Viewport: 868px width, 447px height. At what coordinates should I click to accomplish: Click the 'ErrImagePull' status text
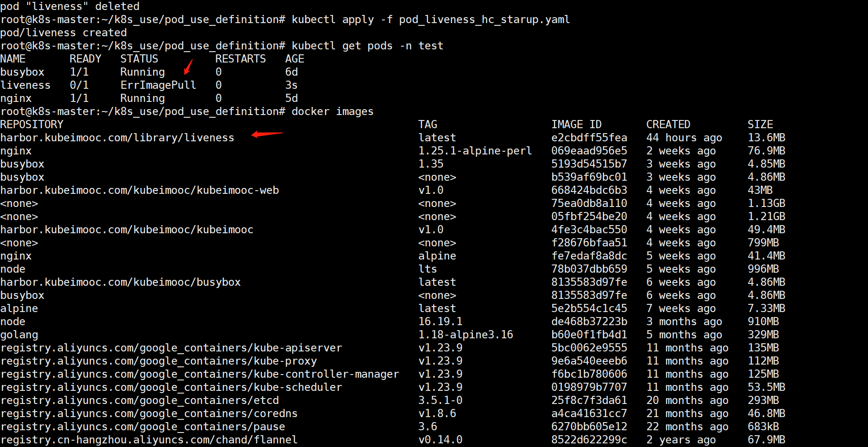(x=158, y=85)
